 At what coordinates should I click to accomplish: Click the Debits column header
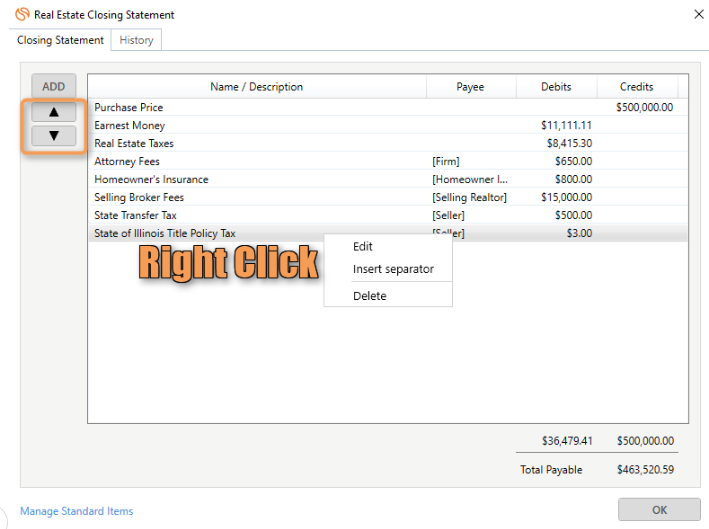(557, 87)
